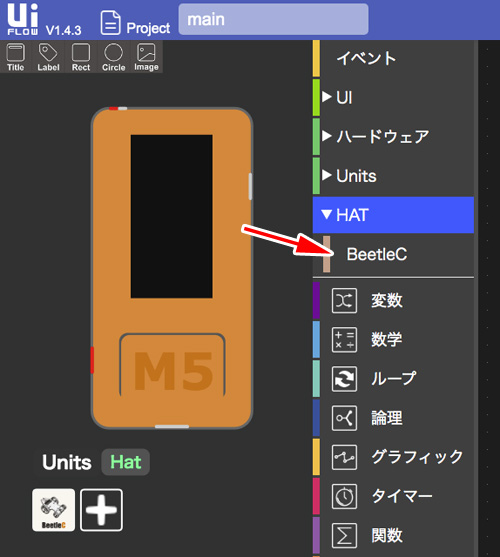Viewport: 500px width, 557px height.
Task: Select the Circle shape tool
Action: [x=114, y=57]
